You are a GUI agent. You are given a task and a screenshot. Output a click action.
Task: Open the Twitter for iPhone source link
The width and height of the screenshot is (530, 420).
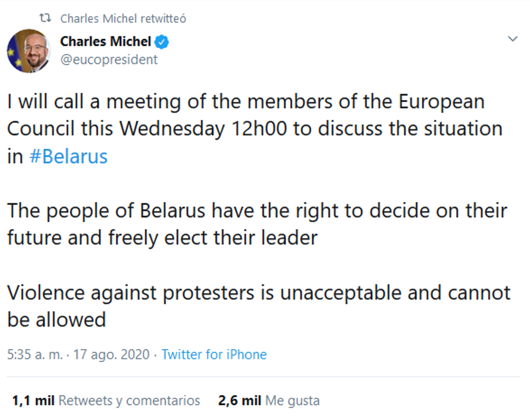[x=214, y=354]
